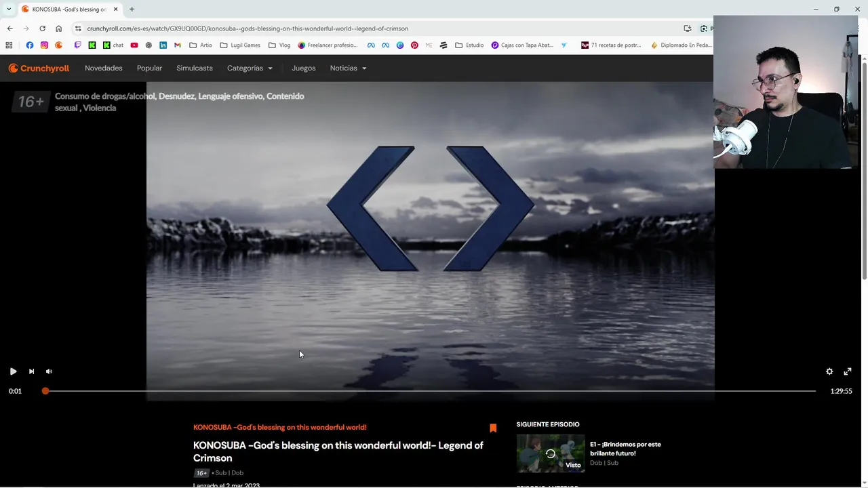Open the 'Cajas con Tapa Abat...' bookmark
Image resolution: width=868 pixels, height=488 pixels.
pyautogui.click(x=522, y=45)
